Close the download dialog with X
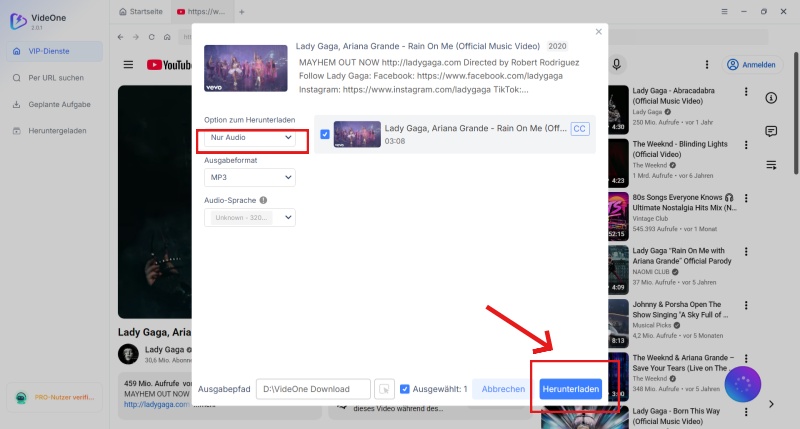Viewport: 800px width, 429px height. [x=598, y=32]
